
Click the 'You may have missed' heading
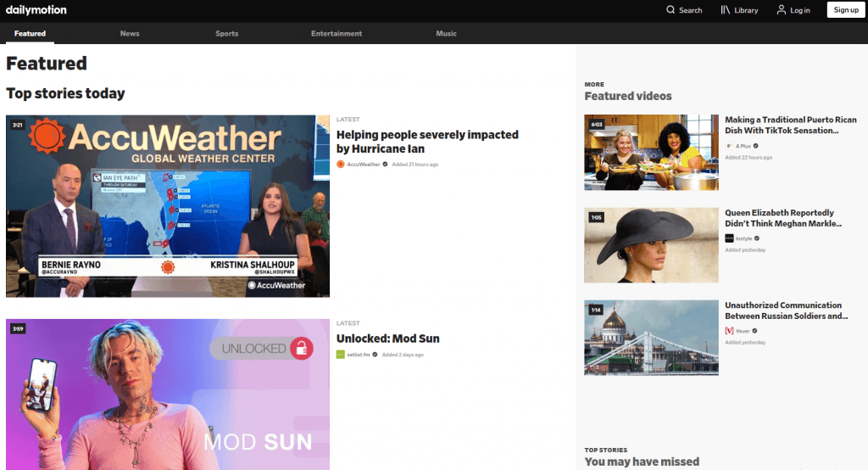pyautogui.click(x=642, y=462)
